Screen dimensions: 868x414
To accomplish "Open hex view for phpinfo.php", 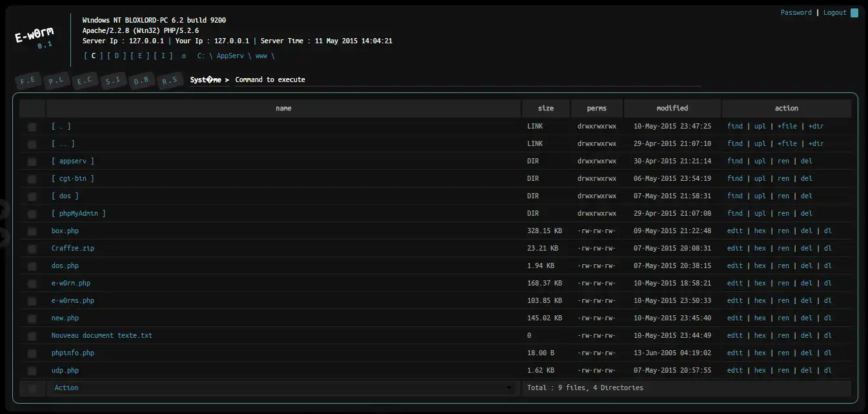I will (760, 353).
